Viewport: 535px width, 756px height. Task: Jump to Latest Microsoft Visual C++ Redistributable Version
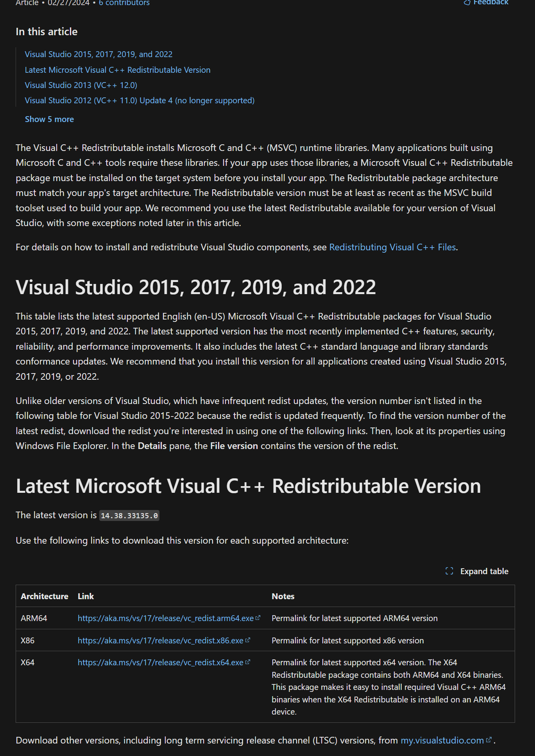[118, 70]
